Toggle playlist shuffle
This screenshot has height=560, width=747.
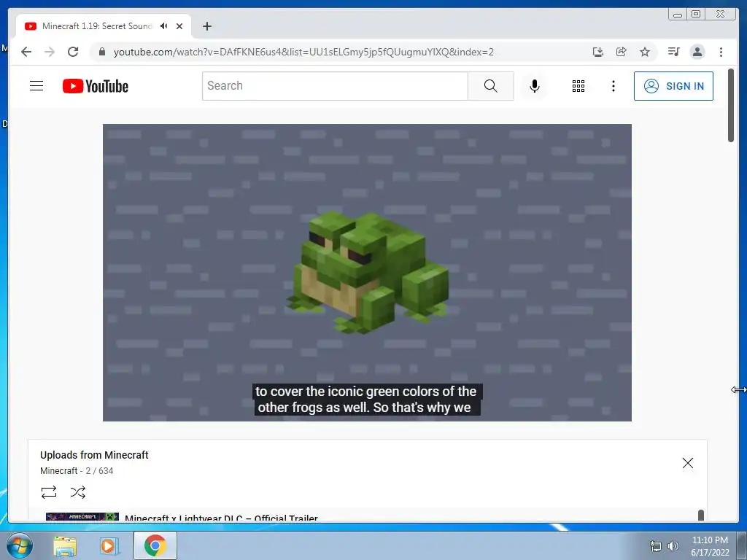click(x=77, y=492)
